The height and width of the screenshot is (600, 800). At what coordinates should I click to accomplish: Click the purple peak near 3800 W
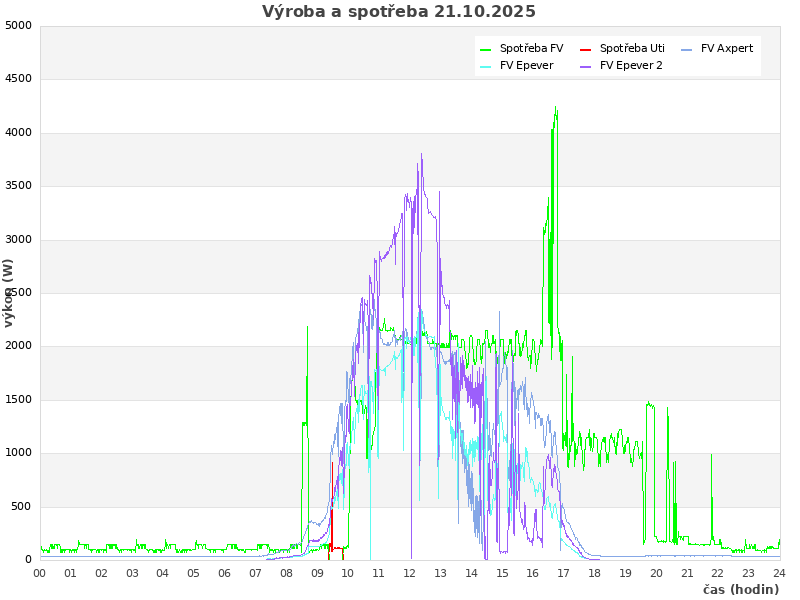(x=421, y=156)
